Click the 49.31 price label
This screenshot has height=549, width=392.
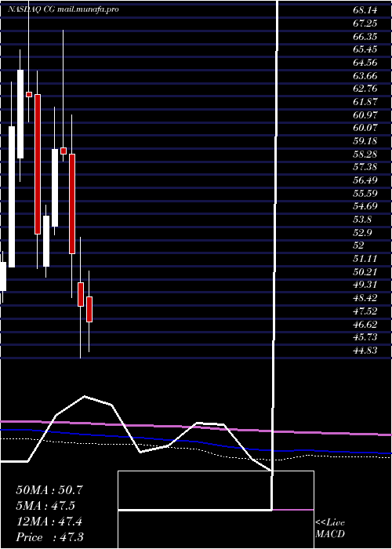coord(365,285)
